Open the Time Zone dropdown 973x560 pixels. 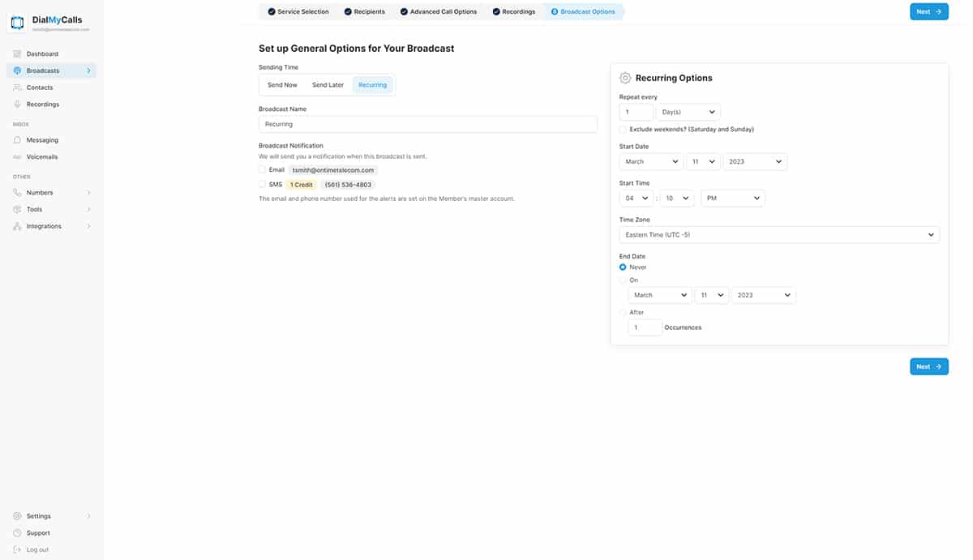click(778, 235)
